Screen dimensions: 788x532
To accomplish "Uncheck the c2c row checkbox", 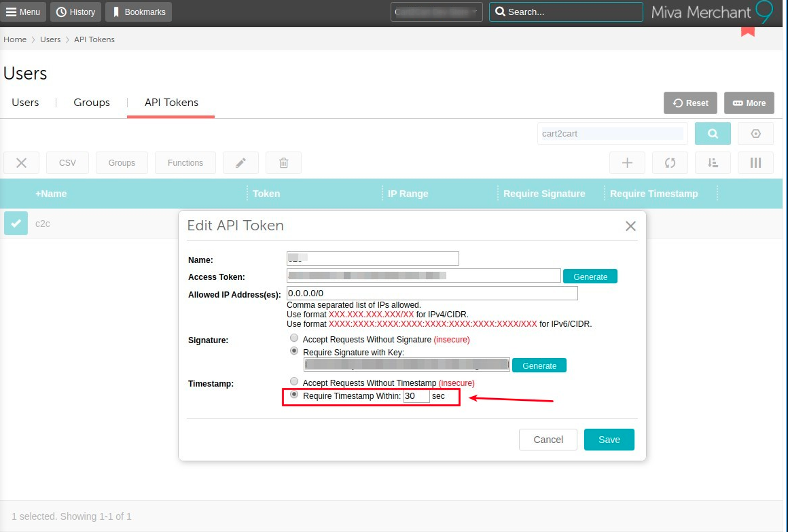I will click(16, 223).
